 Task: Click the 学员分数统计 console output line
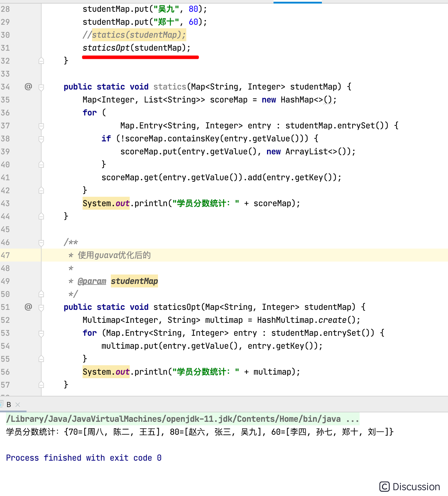[200, 432]
